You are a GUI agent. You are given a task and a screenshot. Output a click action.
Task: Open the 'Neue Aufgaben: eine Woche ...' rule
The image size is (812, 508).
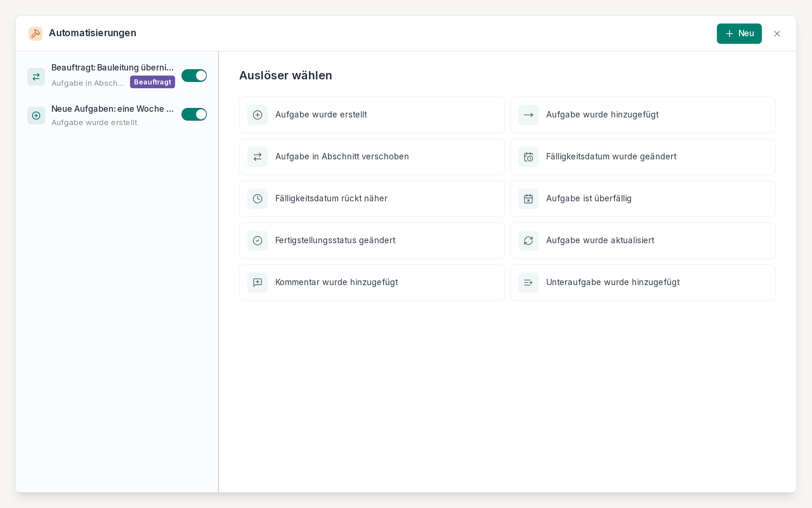point(113,109)
